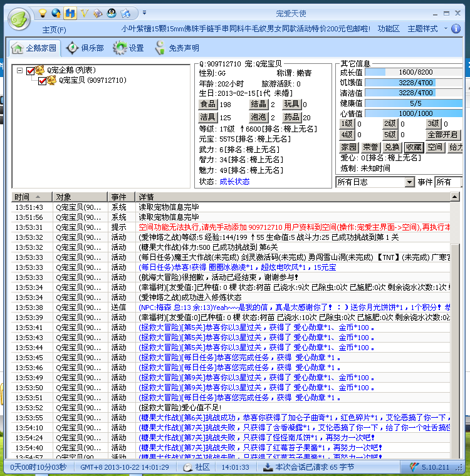Select the 拯救大冒险 爱心值不足 log row
The height and width of the screenshot is (476, 470).
231,408
